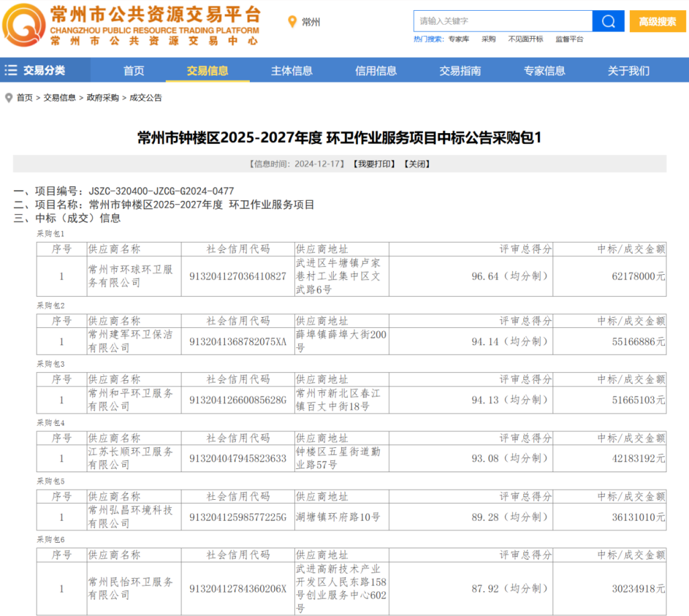Select credit code 9132041368782075XA

(238, 342)
